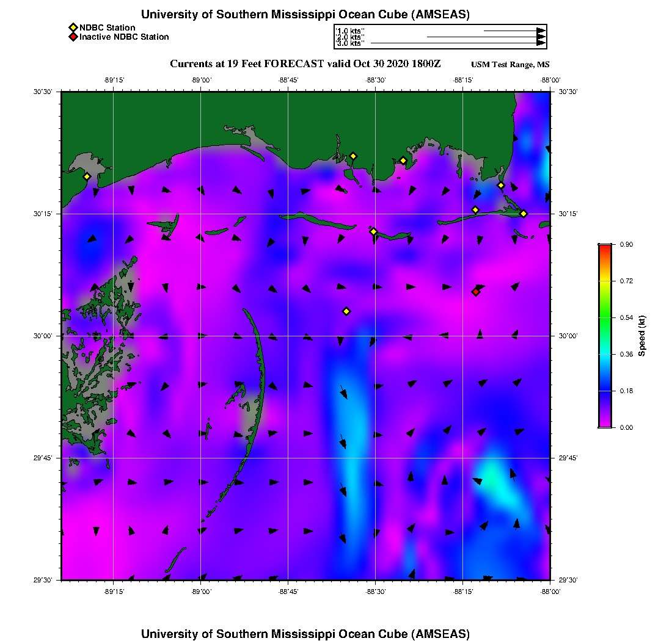672x641 pixels.
Task: Click the yellow NDBC Station legend diamond
Action: point(73,27)
